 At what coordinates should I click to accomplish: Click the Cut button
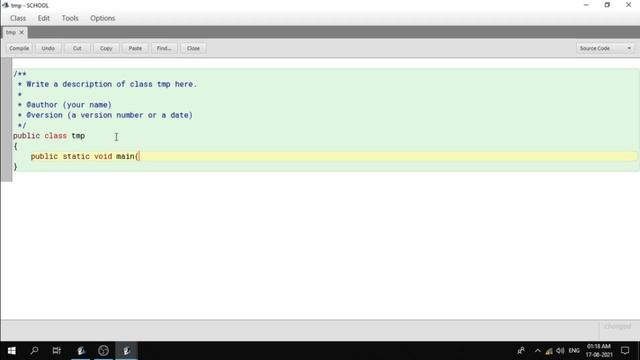tap(77, 48)
